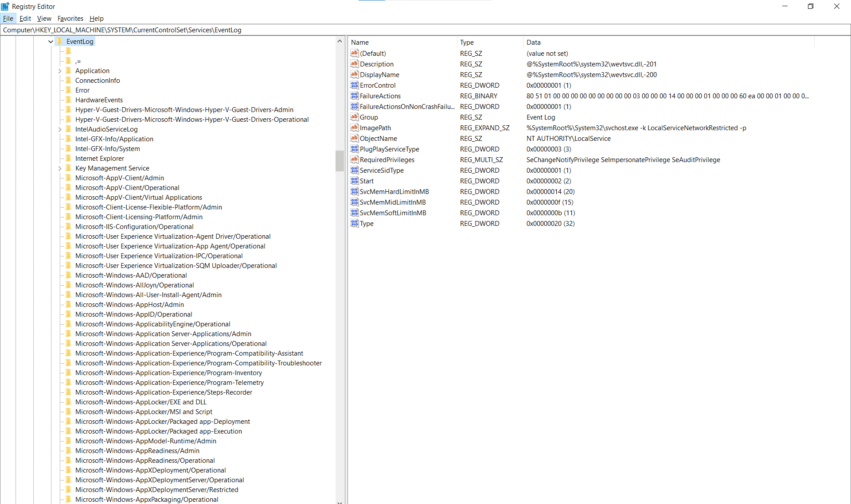851x504 pixels.
Task: Click the folder icon next to HardwareEvents
Action: 68,100
